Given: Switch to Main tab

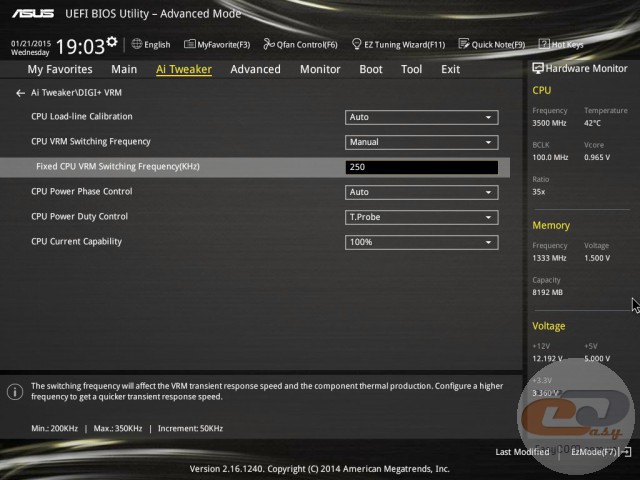Looking at the screenshot, I should pyautogui.click(x=124, y=69).
